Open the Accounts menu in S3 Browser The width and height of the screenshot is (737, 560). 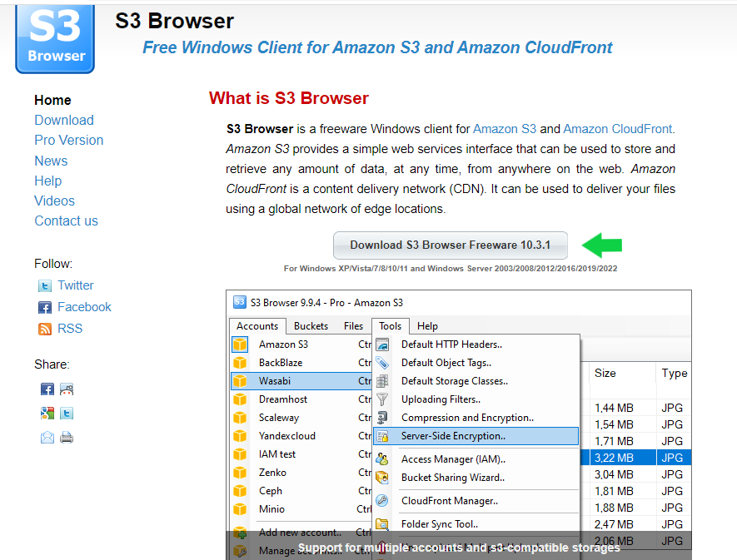click(x=257, y=326)
